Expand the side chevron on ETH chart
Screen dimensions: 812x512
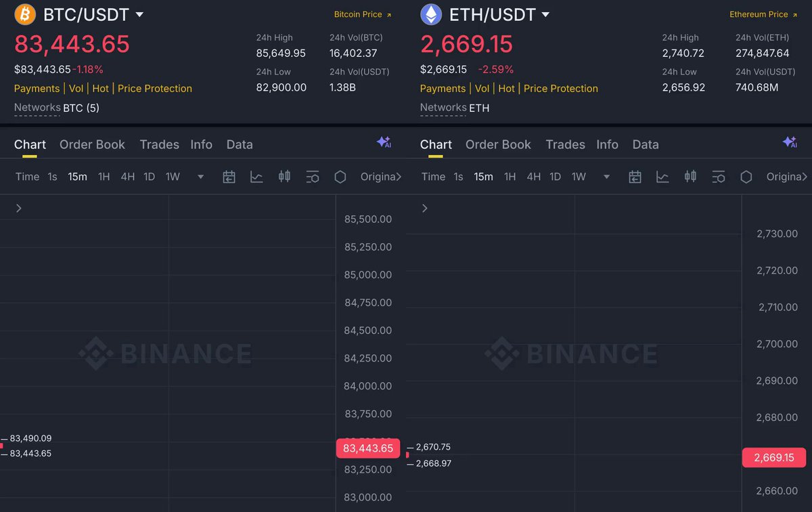pyautogui.click(x=425, y=208)
